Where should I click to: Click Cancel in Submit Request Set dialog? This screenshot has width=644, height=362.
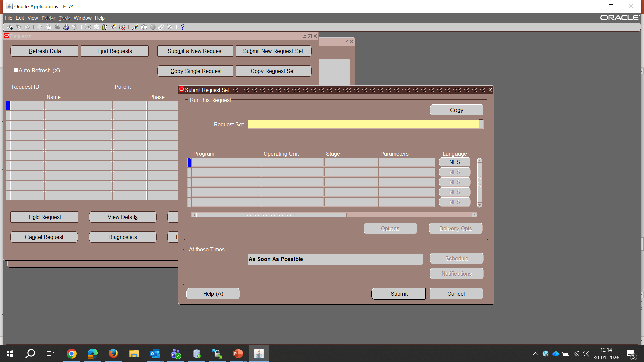(x=457, y=294)
